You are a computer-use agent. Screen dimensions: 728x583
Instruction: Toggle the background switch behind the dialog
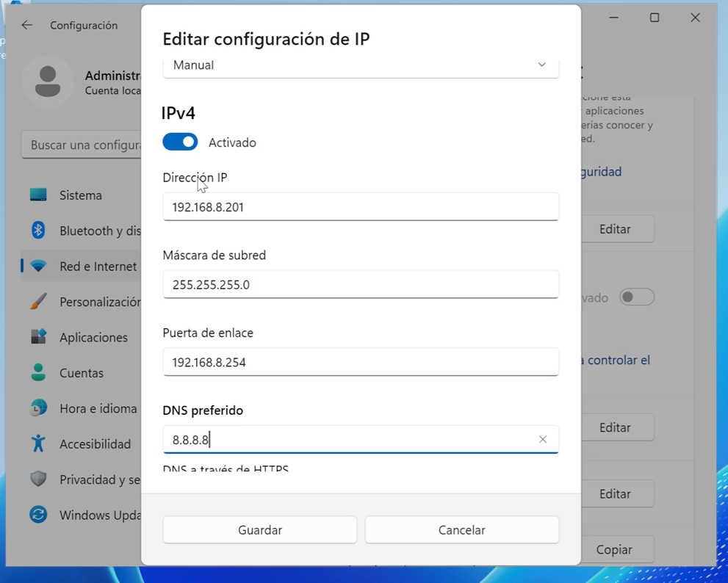pos(636,297)
